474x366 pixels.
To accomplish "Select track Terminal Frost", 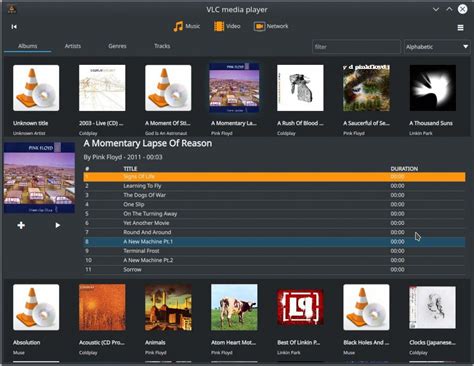I will click(274, 251).
